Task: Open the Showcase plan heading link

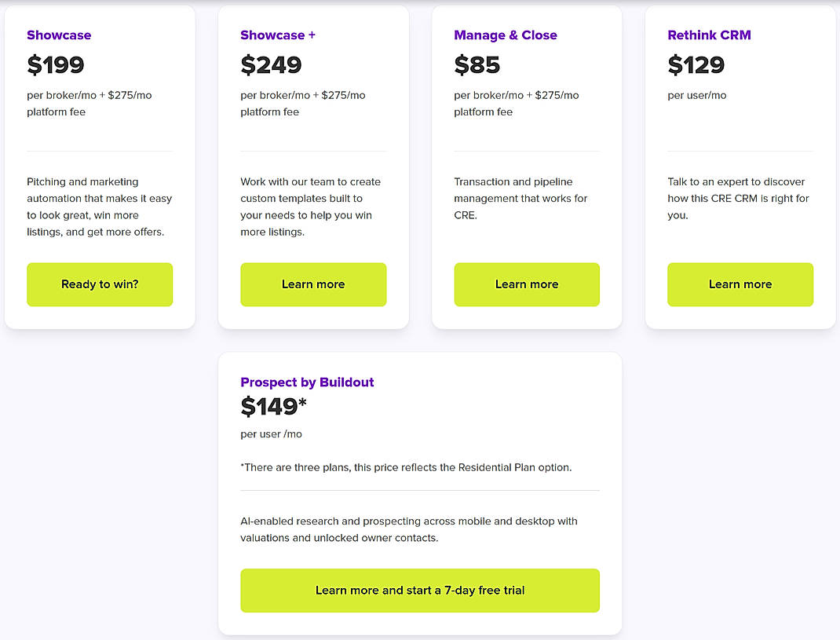Action: pyautogui.click(x=59, y=35)
